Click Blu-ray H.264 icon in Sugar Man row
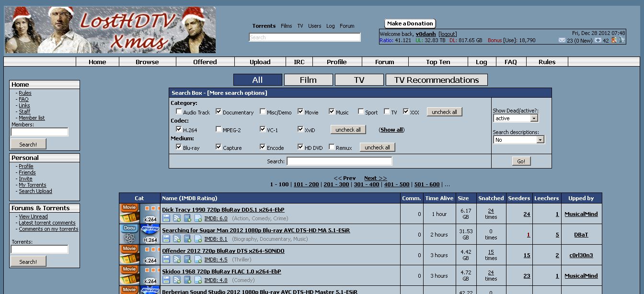Viewport: 644px width, 294px height. pyautogui.click(x=150, y=234)
